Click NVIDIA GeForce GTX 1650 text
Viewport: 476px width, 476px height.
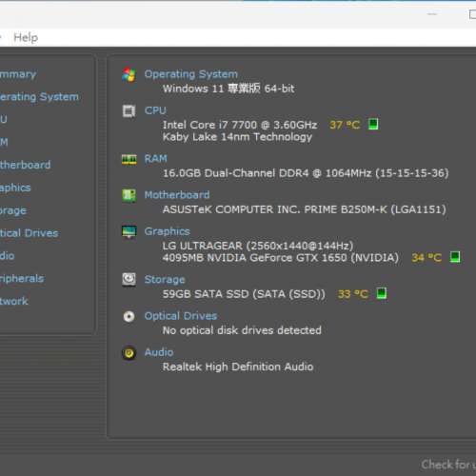(281, 257)
